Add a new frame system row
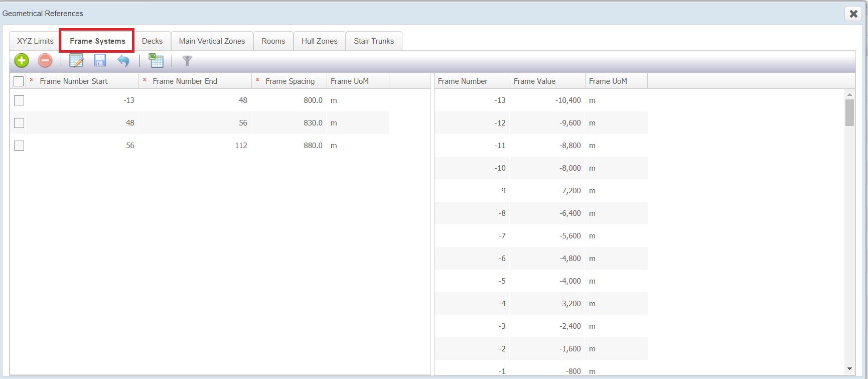 click(x=22, y=61)
